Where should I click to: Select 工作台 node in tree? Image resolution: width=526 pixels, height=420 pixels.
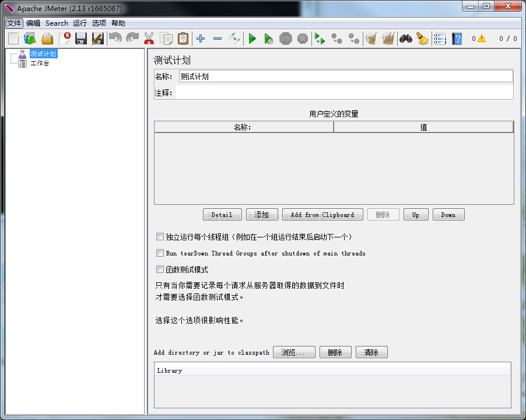pos(40,63)
